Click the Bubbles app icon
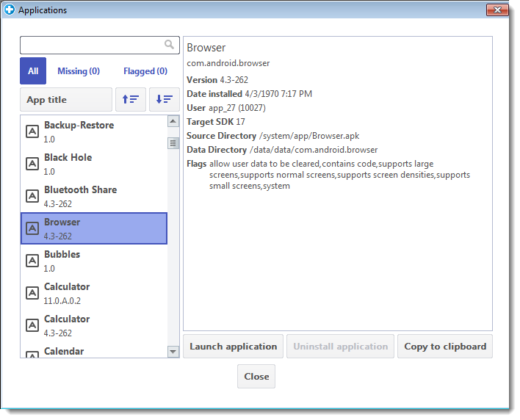520x420 pixels. (x=32, y=261)
